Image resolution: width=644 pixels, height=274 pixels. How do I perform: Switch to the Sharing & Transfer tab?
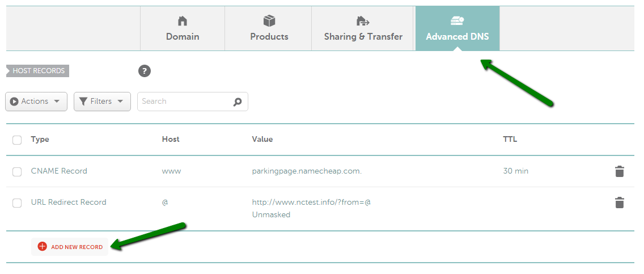363,28
